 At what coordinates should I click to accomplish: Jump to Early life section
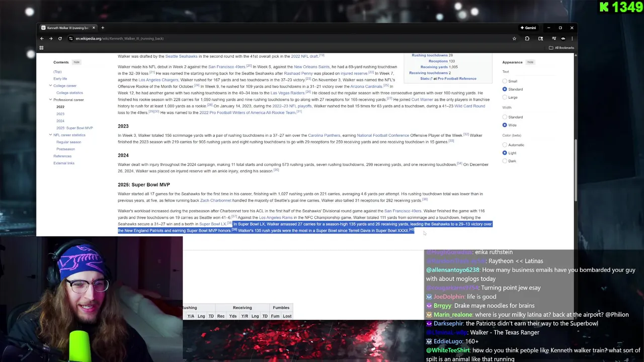[x=60, y=79]
